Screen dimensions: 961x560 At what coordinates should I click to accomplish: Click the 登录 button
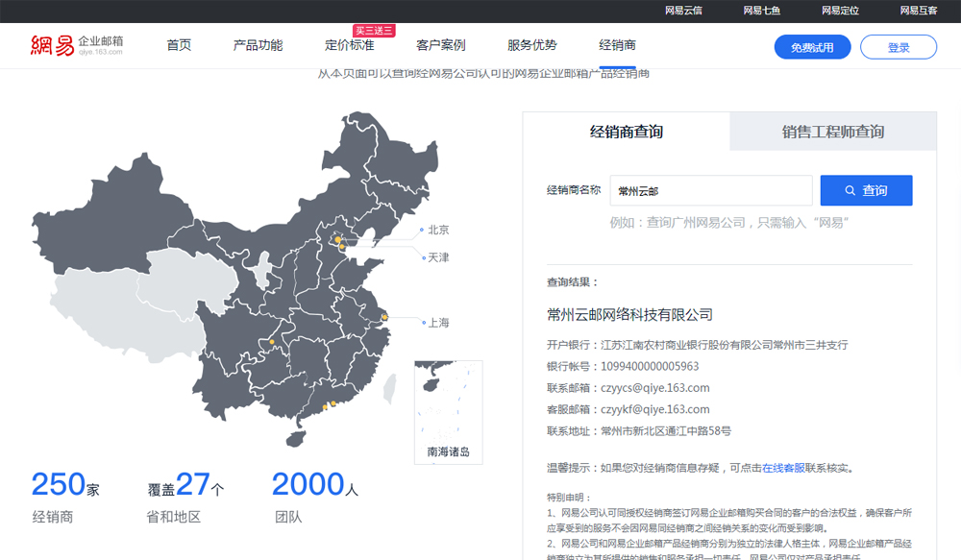[899, 47]
